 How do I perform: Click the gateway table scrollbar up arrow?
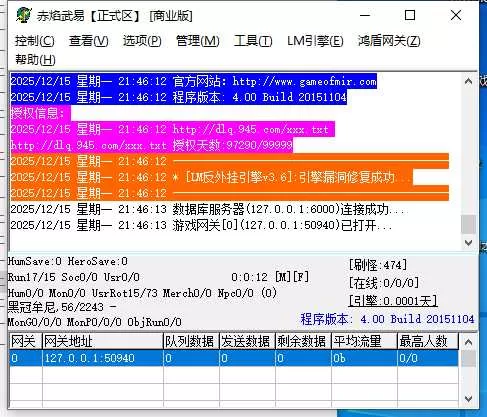[468, 342]
